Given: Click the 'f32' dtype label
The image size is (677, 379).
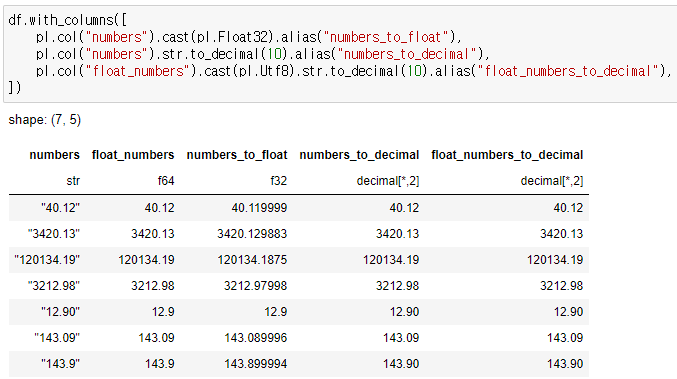Looking at the screenshot, I should point(278,181).
